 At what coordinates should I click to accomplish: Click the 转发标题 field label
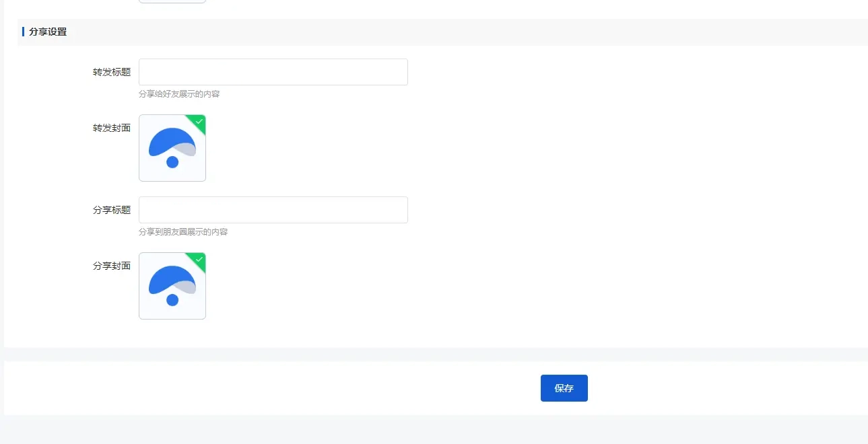[112, 72]
